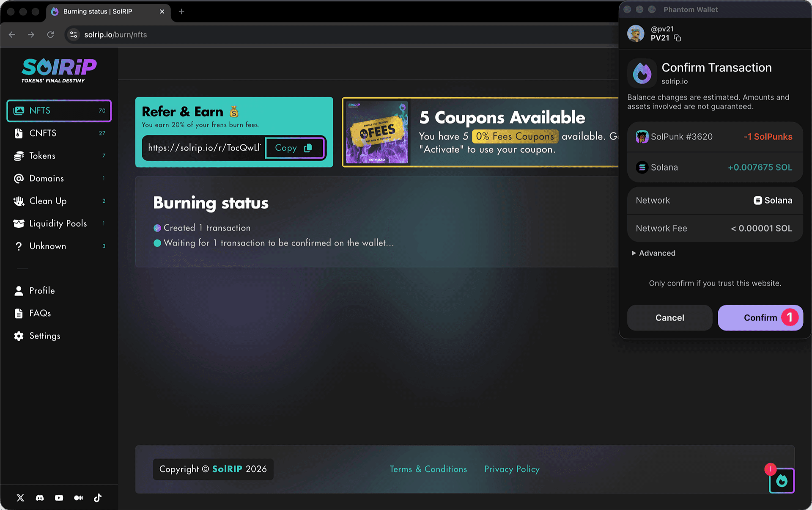Open Privacy Policy link
This screenshot has width=812, height=510.
[512, 469]
